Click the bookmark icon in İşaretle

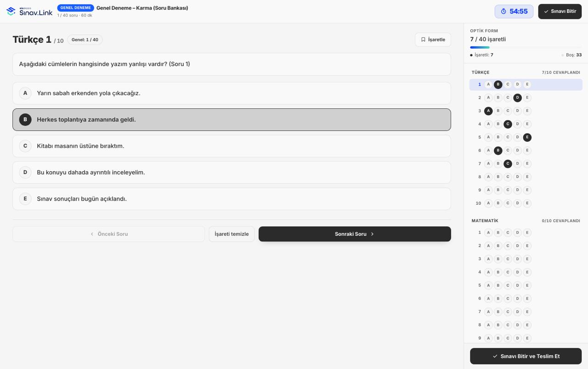423,39
